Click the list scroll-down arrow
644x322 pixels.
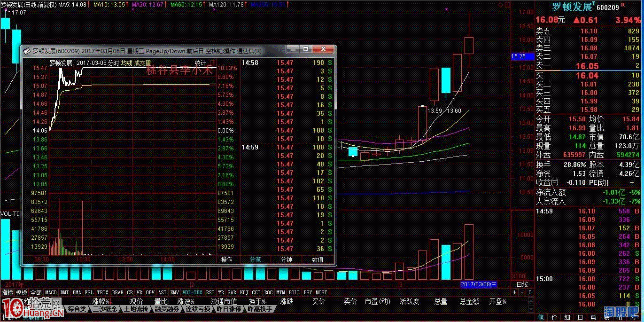click(531, 309)
